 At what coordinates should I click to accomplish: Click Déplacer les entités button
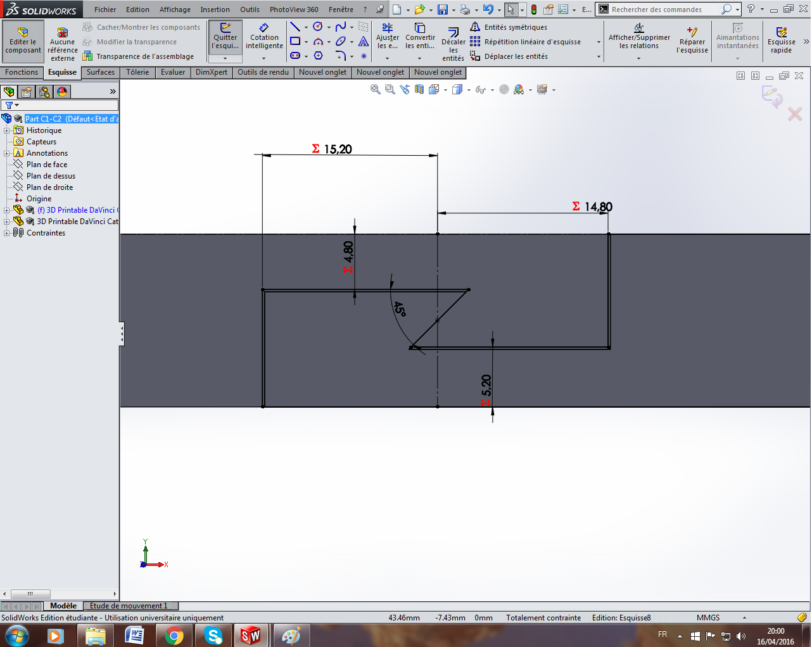click(x=509, y=56)
